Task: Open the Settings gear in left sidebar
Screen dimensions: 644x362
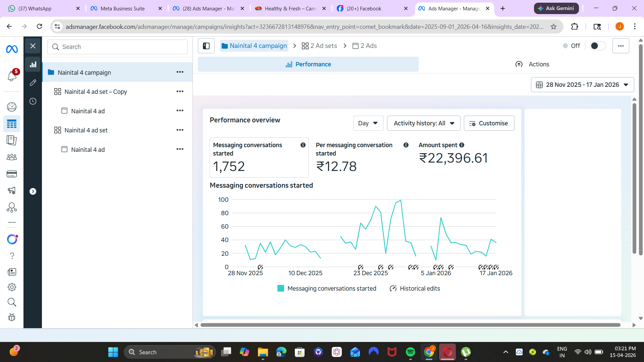Action: 12,287
